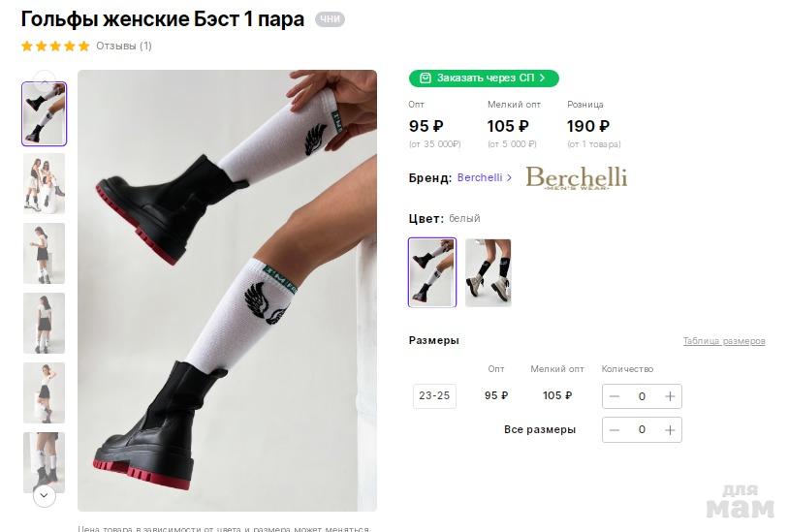Show the third product thumbnail
Image resolution: width=789 pixels, height=532 pixels.
tap(44, 253)
